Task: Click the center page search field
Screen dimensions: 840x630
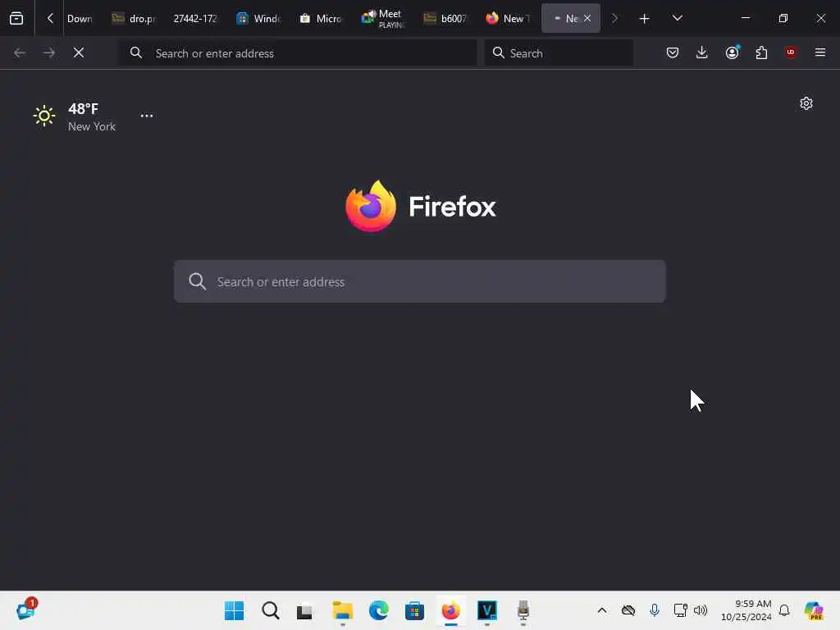Action: 420,282
